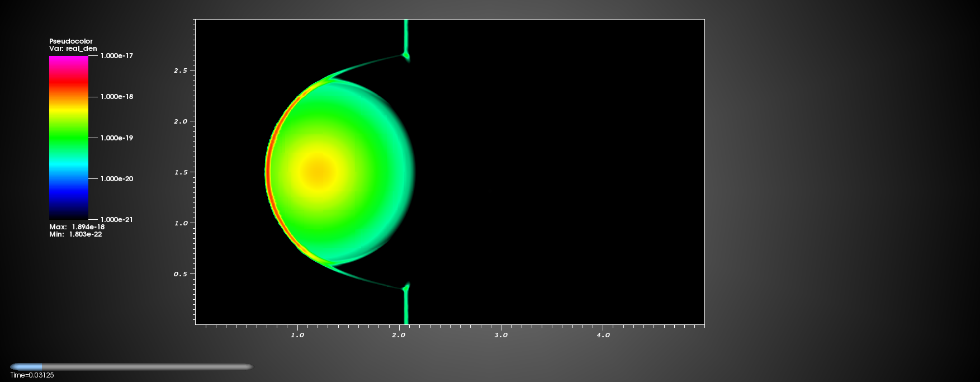Screen dimensions: 980x382
Task: Click the Pseudocolor legend title
Action: pos(71,41)
